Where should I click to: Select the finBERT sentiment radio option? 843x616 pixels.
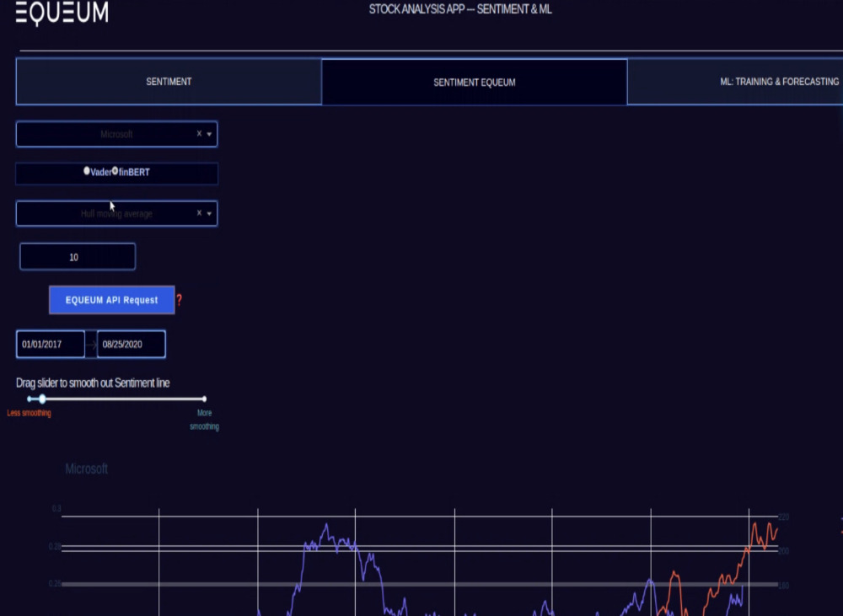click(x=115, y=171)
